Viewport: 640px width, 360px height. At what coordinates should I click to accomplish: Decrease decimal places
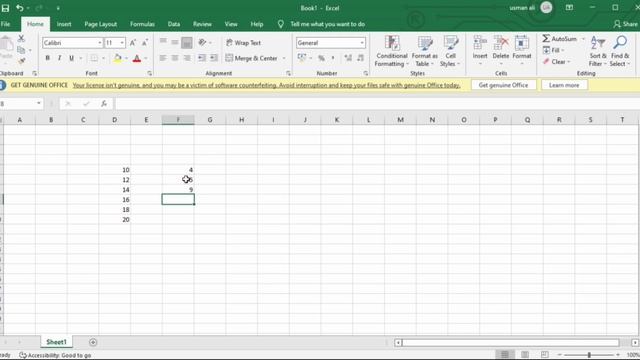click(x=360, y=58)
